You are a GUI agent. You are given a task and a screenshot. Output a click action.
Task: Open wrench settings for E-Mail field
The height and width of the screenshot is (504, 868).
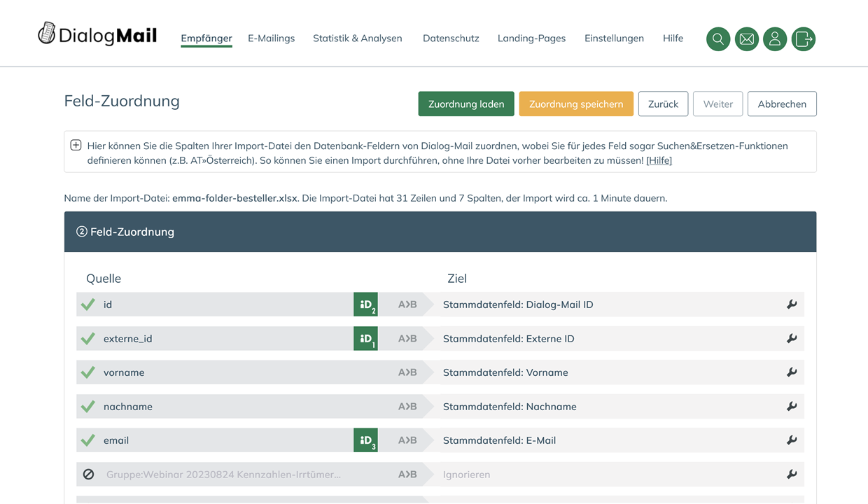point(792,440)
